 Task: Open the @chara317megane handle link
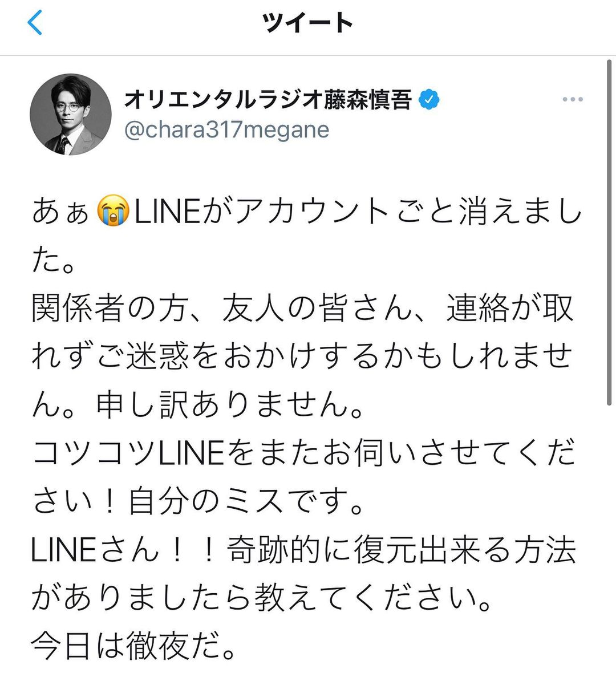point(226,130)
